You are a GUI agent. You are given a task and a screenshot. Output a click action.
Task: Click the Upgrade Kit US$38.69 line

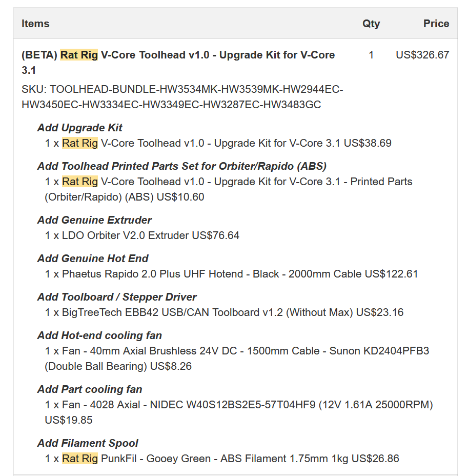point(218,143)
